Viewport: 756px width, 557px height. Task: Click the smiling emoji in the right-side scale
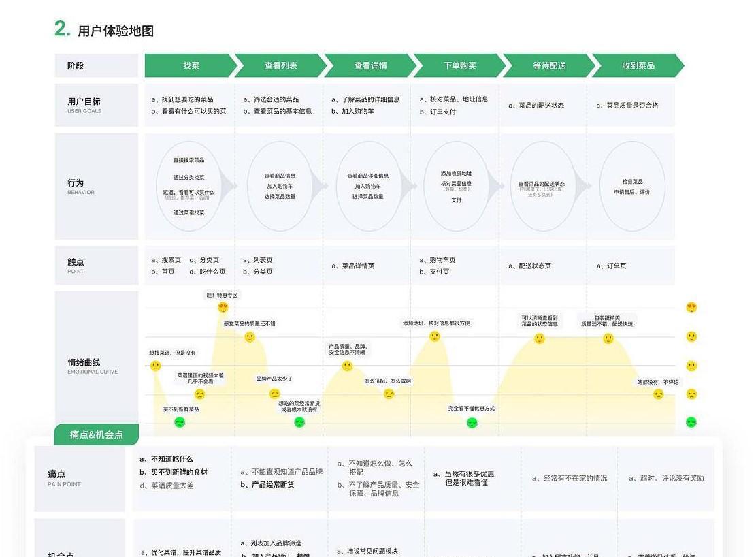point(691,336)
